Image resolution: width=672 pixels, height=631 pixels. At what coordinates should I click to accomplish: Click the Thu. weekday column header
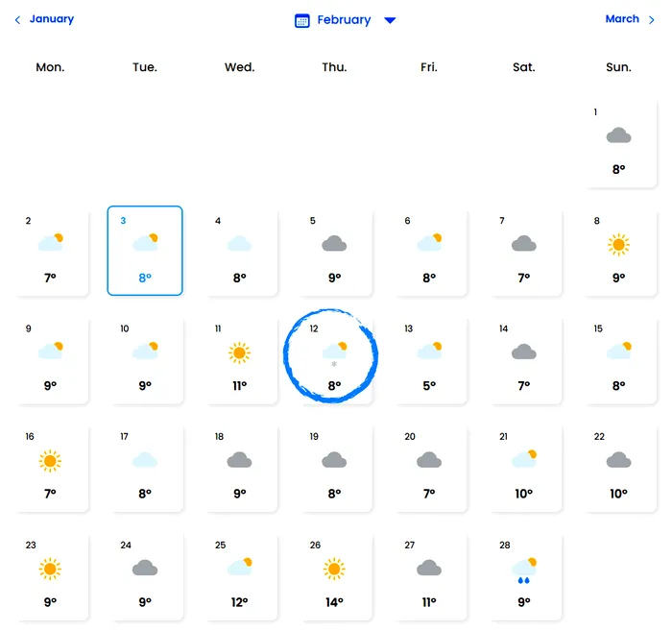point(334,67)
